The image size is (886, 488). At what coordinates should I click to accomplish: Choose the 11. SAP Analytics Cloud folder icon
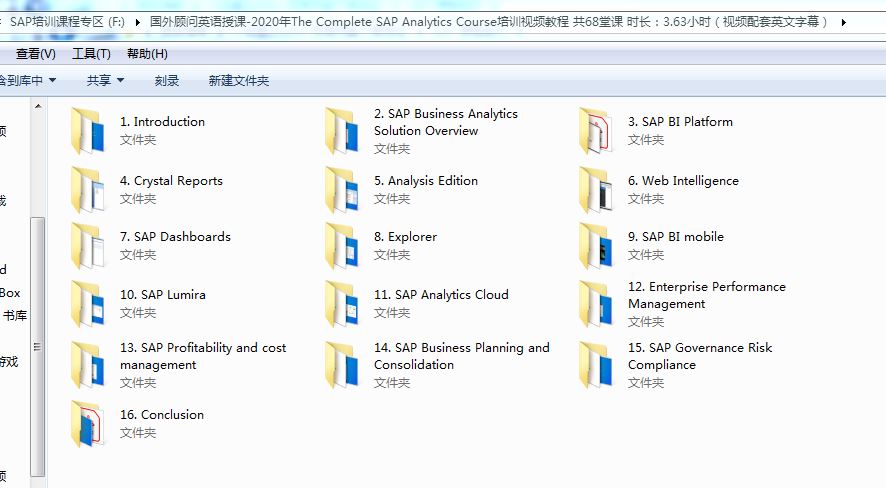tap(342, 304)
